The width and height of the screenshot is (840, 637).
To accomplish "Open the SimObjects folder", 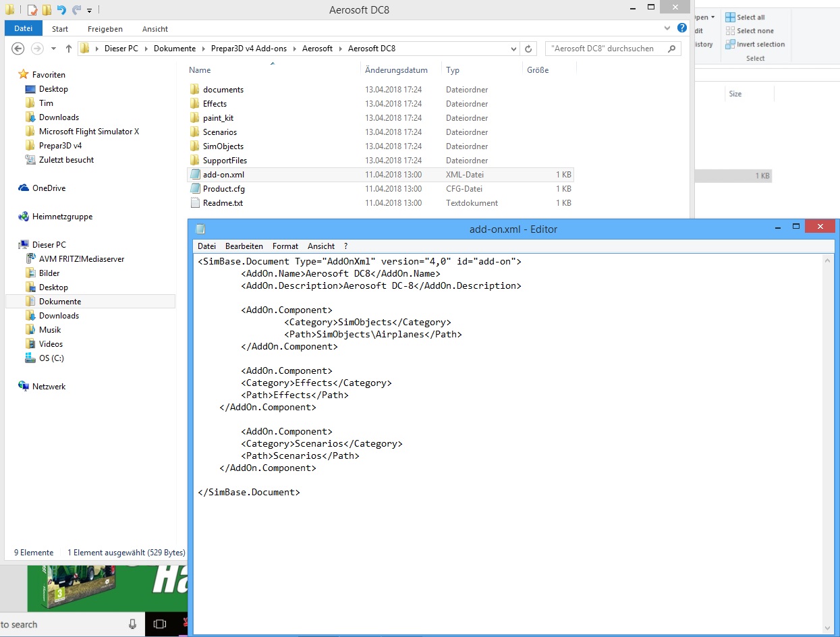I will click(223, 146).
